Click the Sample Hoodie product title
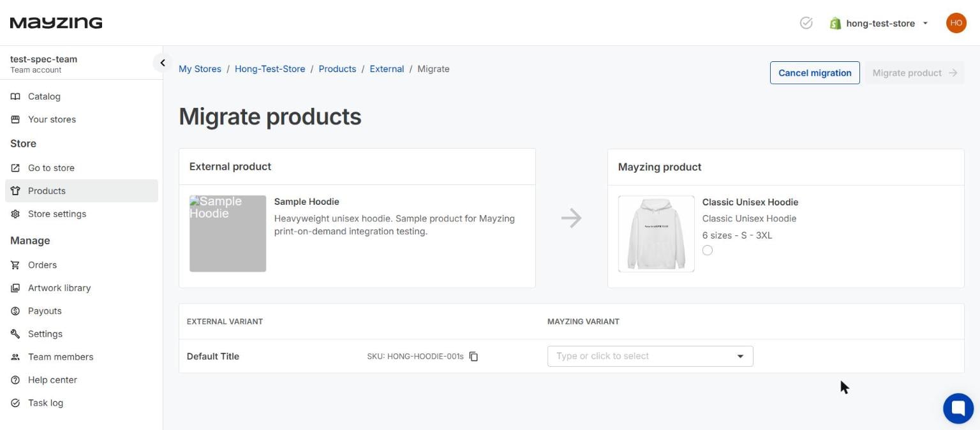 (306, 202)
